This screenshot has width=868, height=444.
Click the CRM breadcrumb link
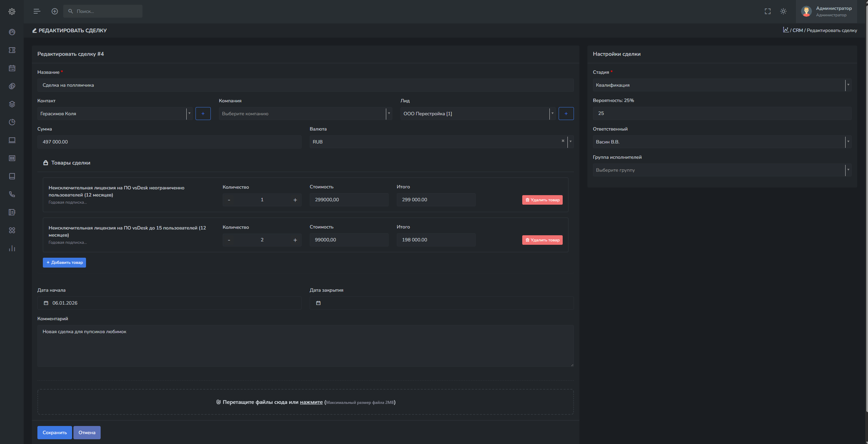[797, 30]
